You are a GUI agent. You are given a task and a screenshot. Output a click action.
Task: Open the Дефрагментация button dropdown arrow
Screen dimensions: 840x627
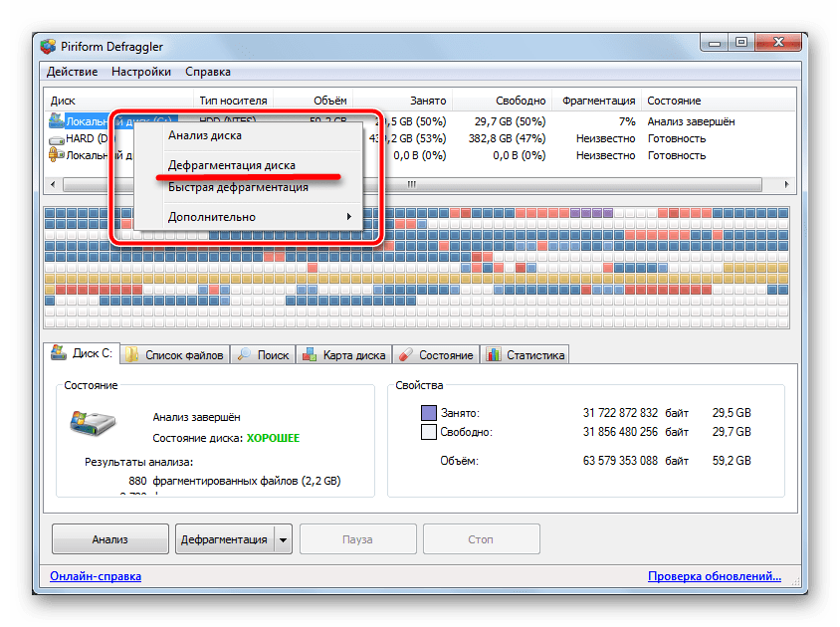(283, 539)
